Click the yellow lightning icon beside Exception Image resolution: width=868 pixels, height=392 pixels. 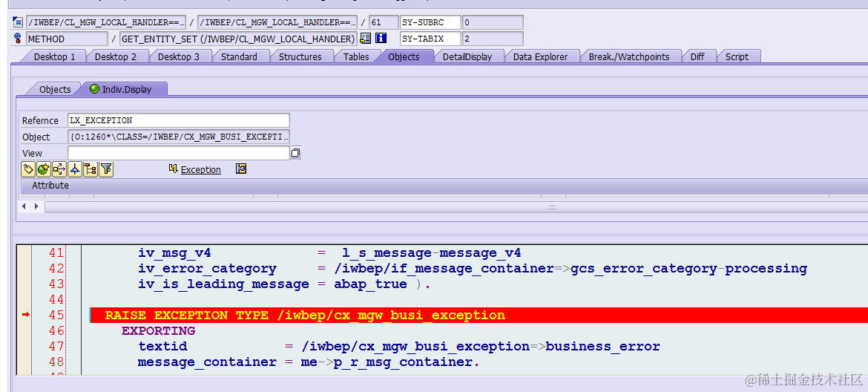point(174,169)
